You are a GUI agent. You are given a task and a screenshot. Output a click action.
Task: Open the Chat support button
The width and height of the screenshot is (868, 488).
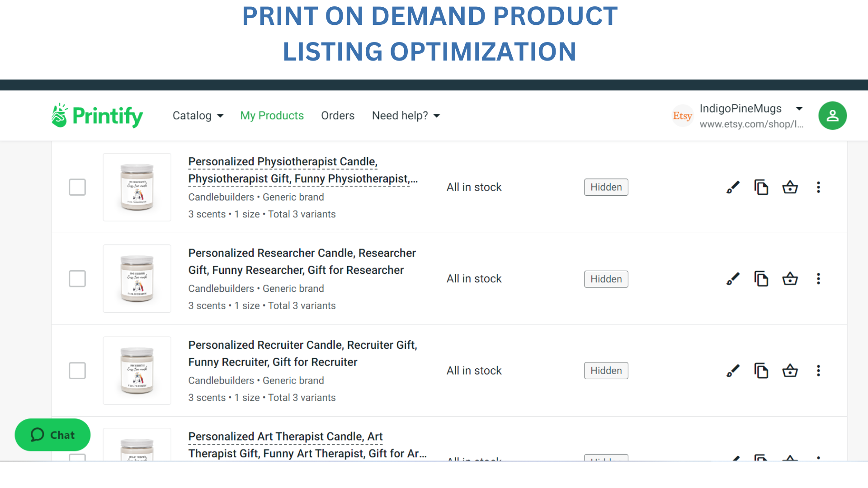52,435
